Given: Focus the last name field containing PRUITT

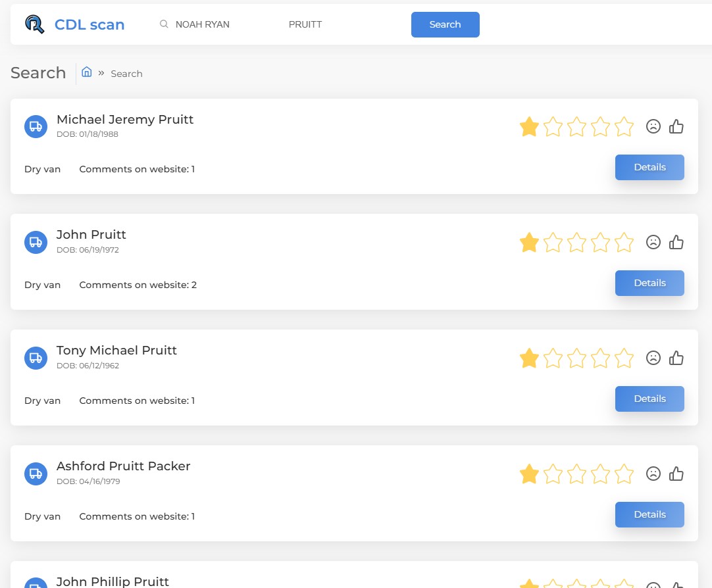Looking at the screenshot, I should point(305,24).
